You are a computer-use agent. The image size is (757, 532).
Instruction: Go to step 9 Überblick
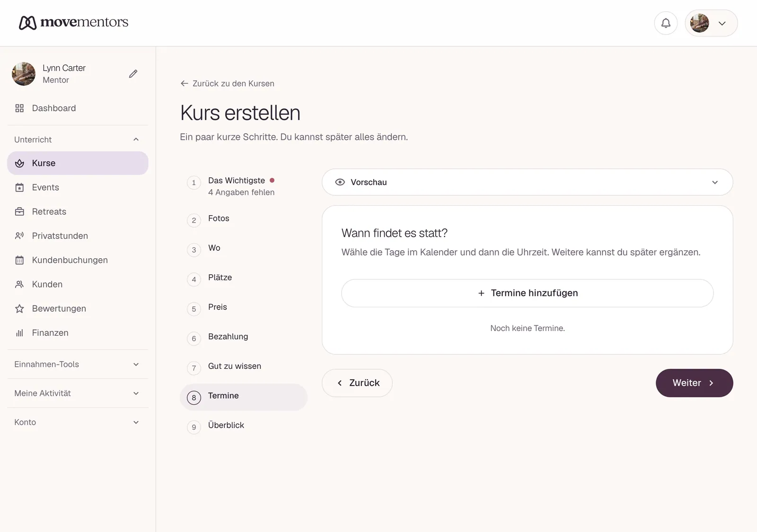coord(244,427)
